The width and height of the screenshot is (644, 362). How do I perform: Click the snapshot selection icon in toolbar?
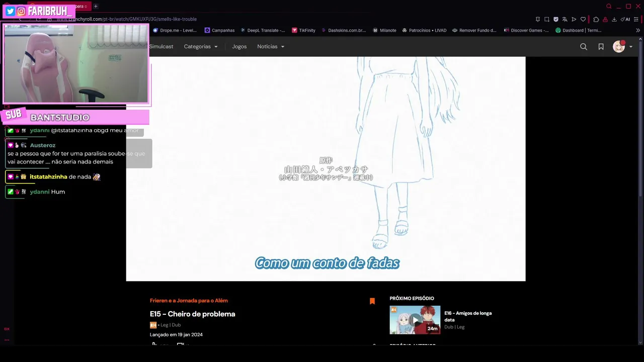pyautogui.click(x=547, y=19)
